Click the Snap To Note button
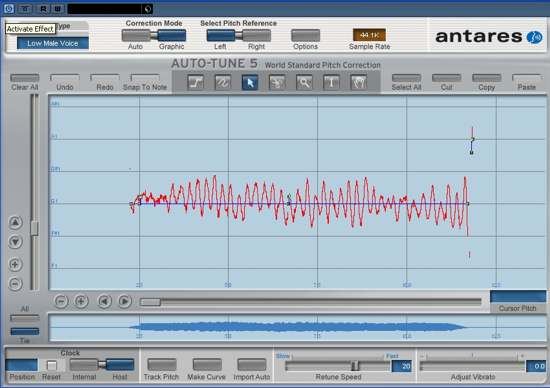 145,78
